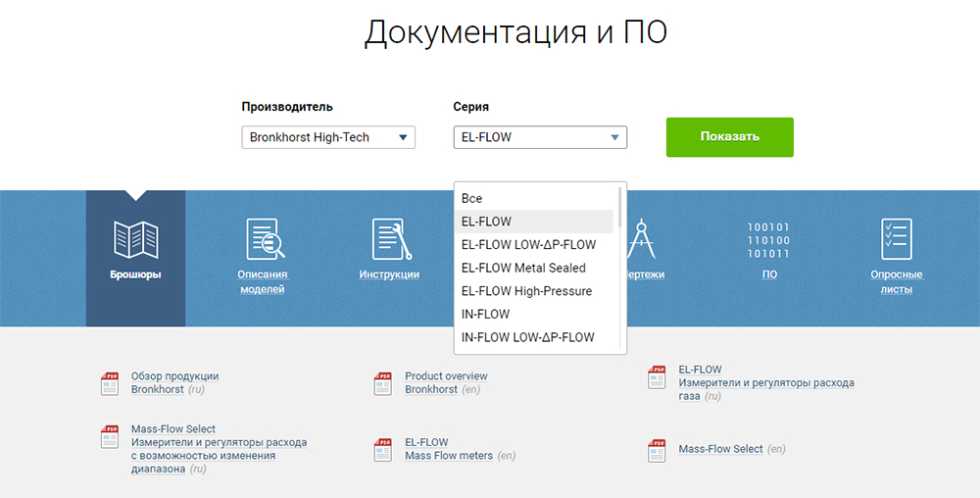980x498 pixels.
Task: Open EL-FLOW Mass Flow meters link
Action: 449,449
